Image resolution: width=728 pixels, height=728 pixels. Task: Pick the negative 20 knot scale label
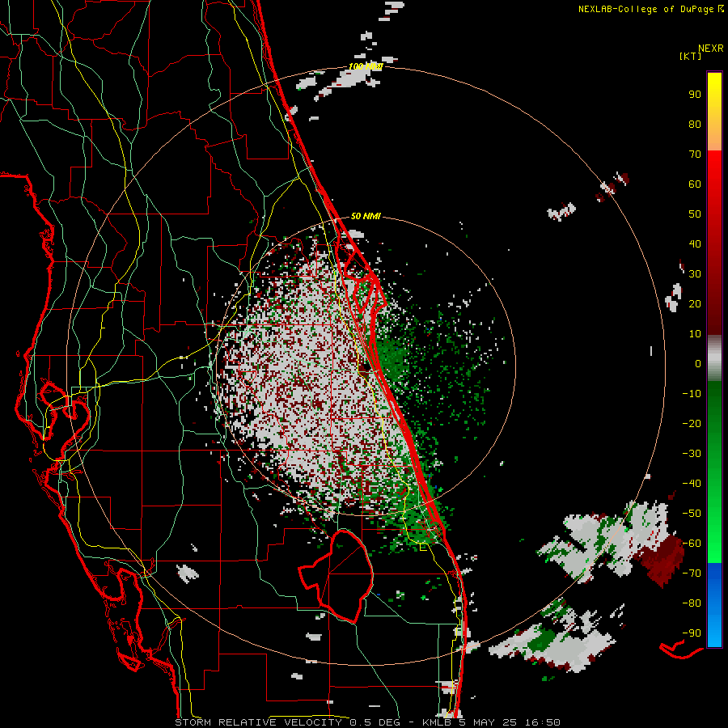(x=692, y=424)
